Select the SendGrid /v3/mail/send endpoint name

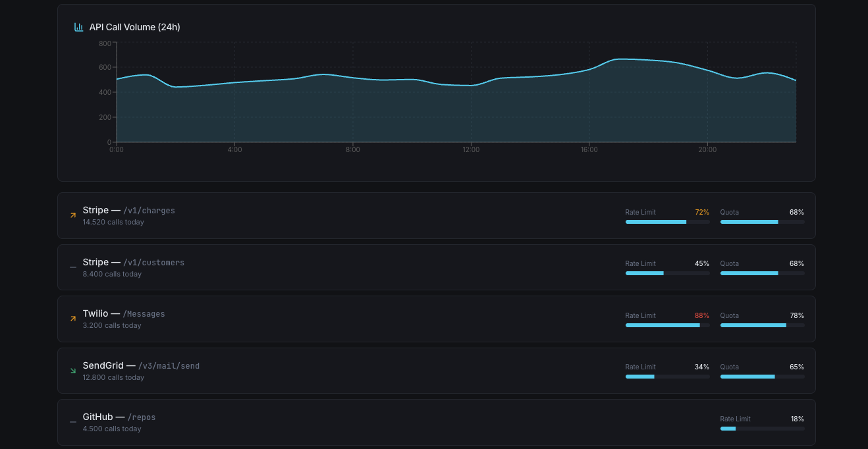point(141,366)
